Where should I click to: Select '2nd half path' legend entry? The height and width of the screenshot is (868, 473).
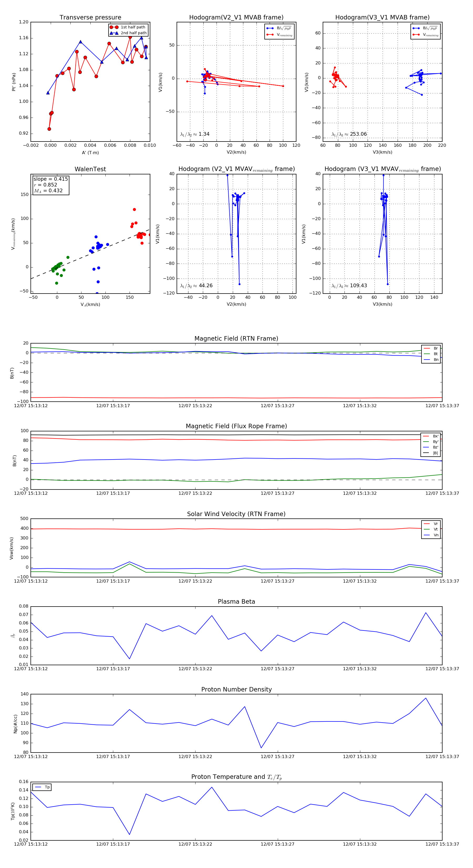[128, 33]
